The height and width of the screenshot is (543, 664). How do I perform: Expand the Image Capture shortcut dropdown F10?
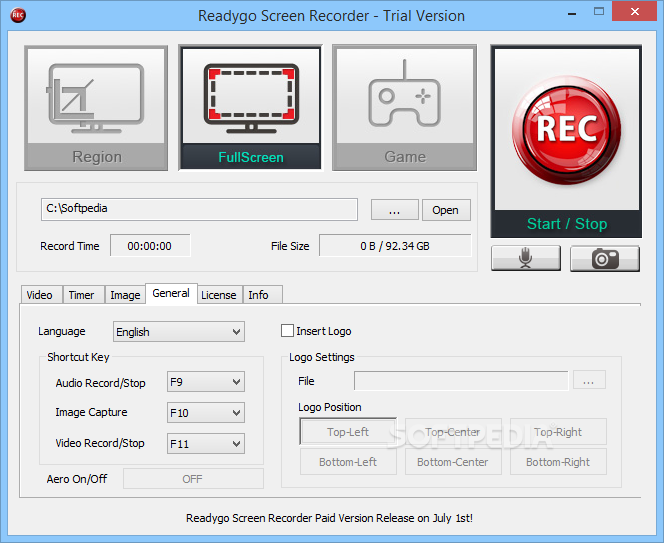206,413
